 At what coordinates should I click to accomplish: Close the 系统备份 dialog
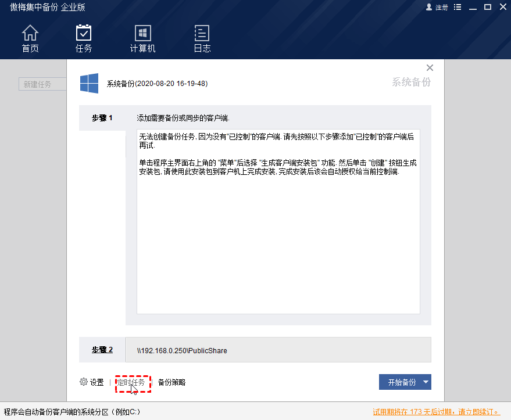(430, 68)
